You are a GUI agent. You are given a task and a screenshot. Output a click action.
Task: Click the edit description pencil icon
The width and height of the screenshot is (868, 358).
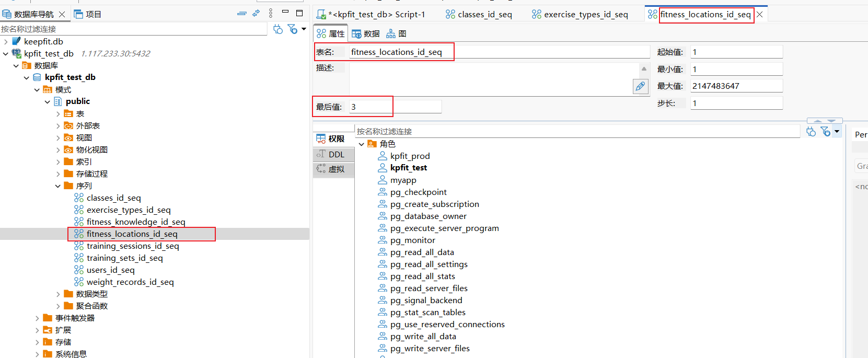640,87
